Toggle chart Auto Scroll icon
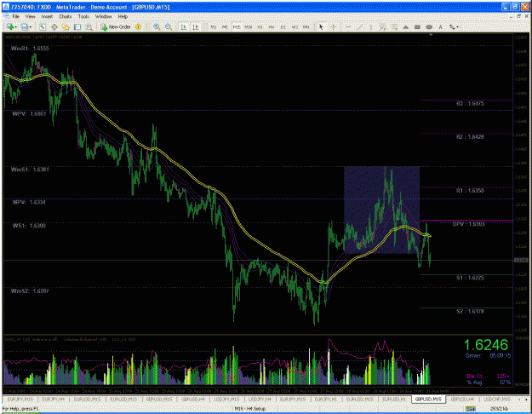Screen dimensions: 532x414 [x=184, y=26]
